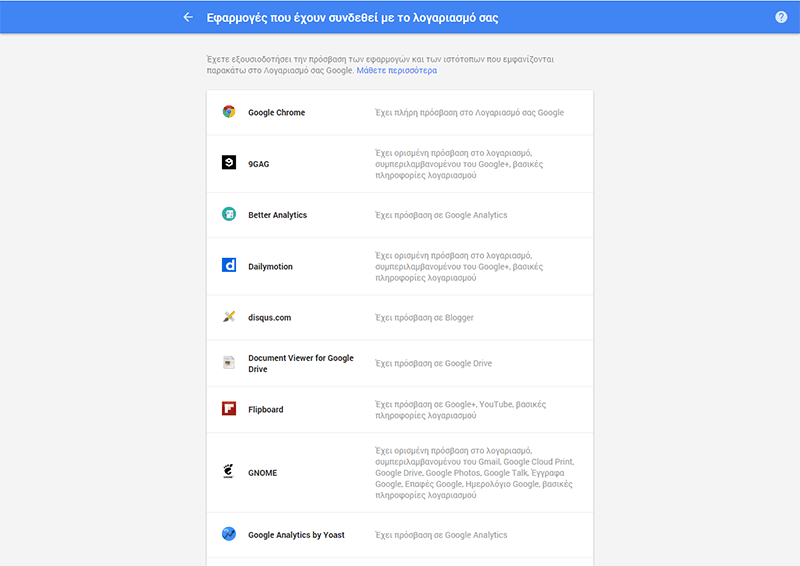The image size is (800, 566).
Task: Select the Dailymotion app name
Action: 270,266
